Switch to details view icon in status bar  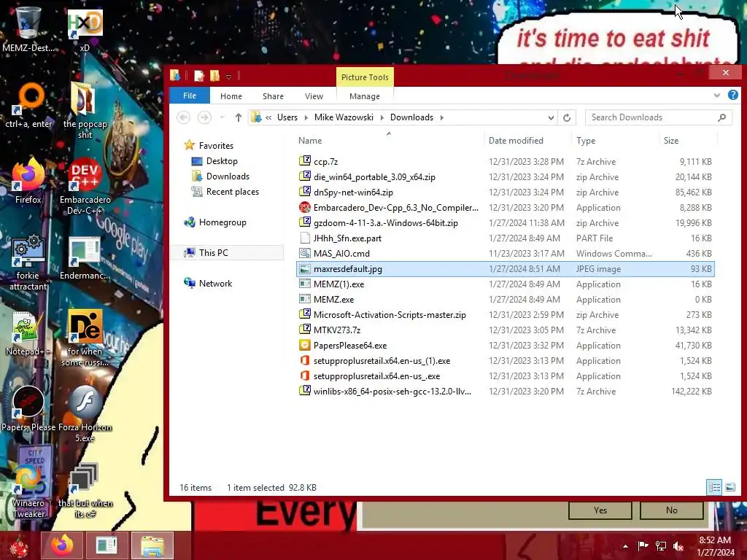coord(714,487)
